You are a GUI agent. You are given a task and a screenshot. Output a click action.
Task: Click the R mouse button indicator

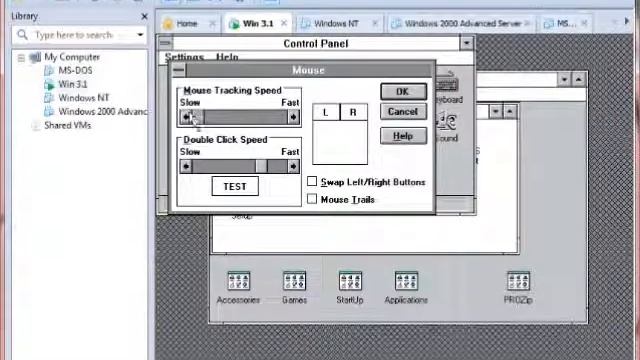[353, 112]
